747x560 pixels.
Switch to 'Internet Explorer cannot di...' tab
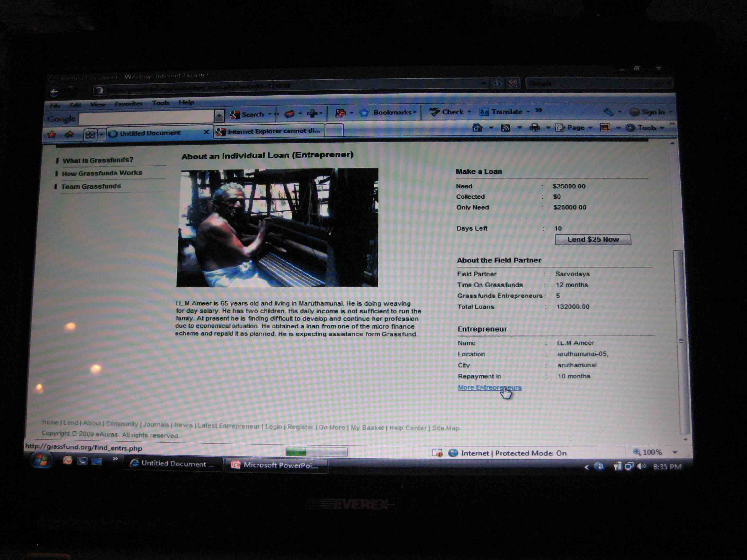coord(269,131)
